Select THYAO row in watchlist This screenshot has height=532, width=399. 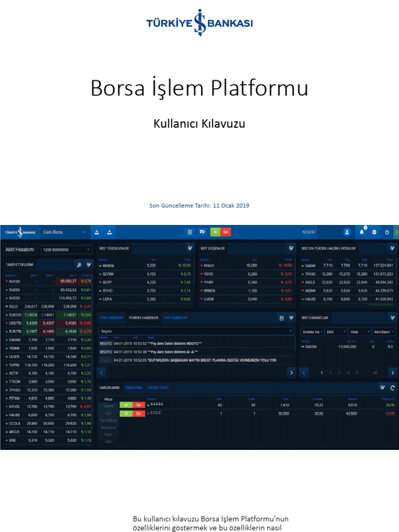pyautogui.click(x=48, y=390)
